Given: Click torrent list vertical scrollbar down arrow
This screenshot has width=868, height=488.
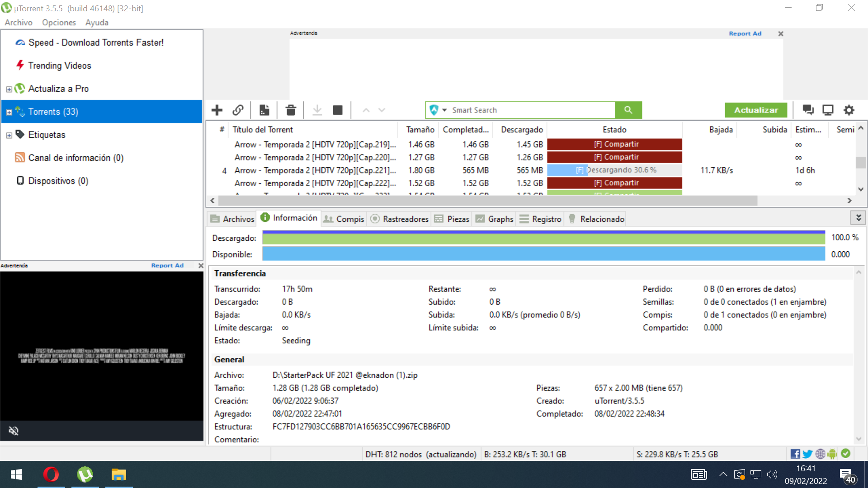Looking at the screenshot, I should click(x=861, y=189).
